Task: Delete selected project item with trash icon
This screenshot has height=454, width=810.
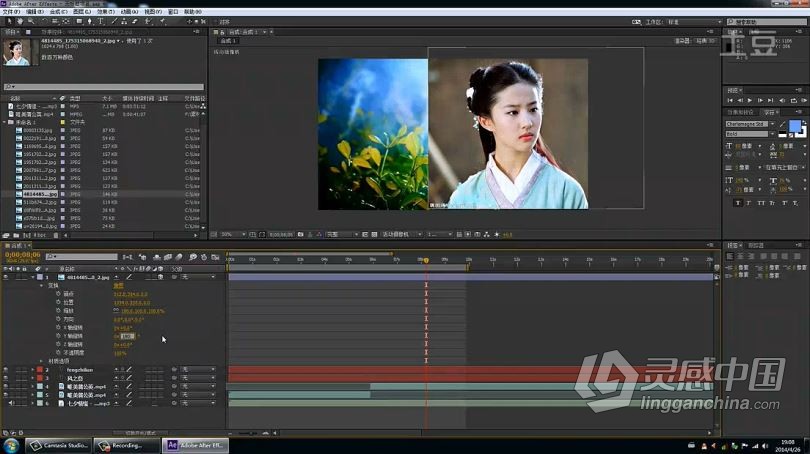Action: coord(56,236)
